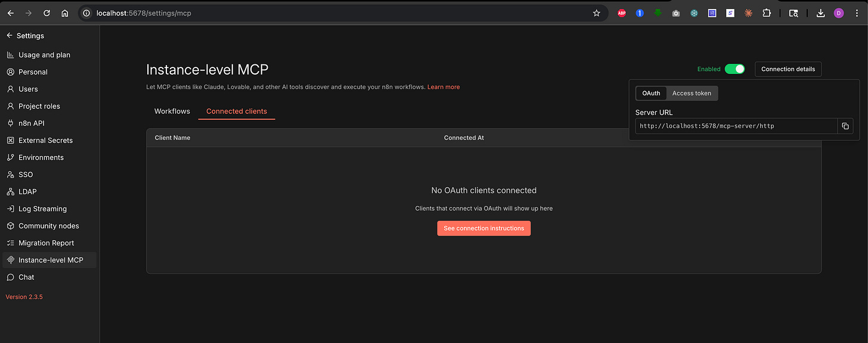Click the n8n API plug icon
The image size is (868, 343).
coord(10,123)
